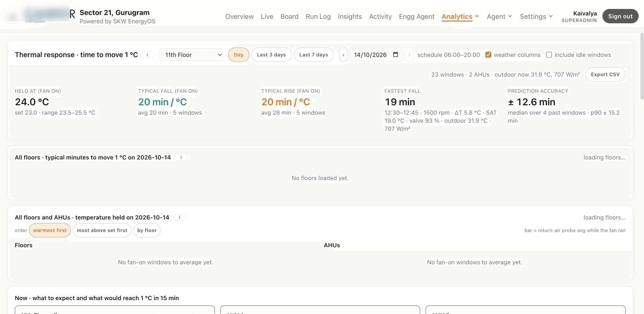Enable include idle windows checkbox
Image resolution: width=644 pixels, height=314 pixels.
[x=549, y=55]
